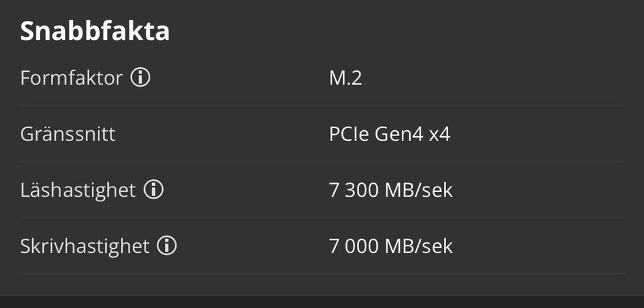Click the divider line below Formfaktor row
644x308 pixels.
tap(322, 105)
